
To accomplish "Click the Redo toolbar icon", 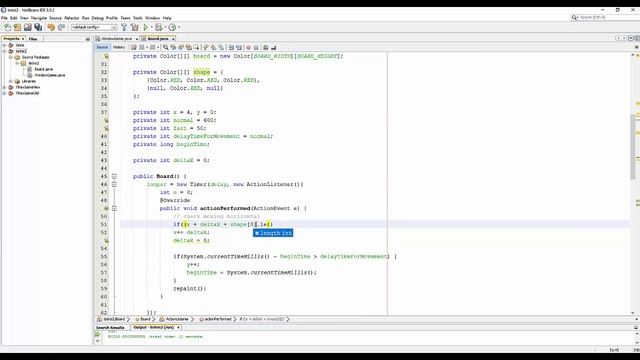I will [x=61, y=27].
